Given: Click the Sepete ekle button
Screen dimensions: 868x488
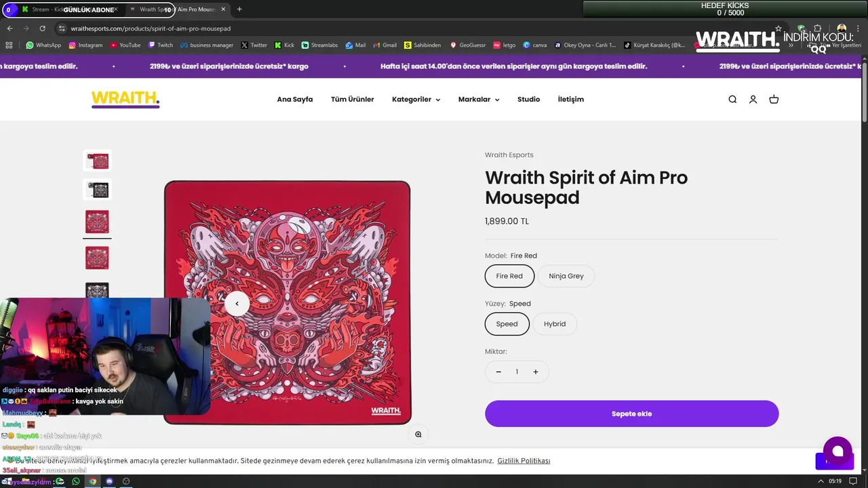Looking at the screenshot, I should pos(631,413).
